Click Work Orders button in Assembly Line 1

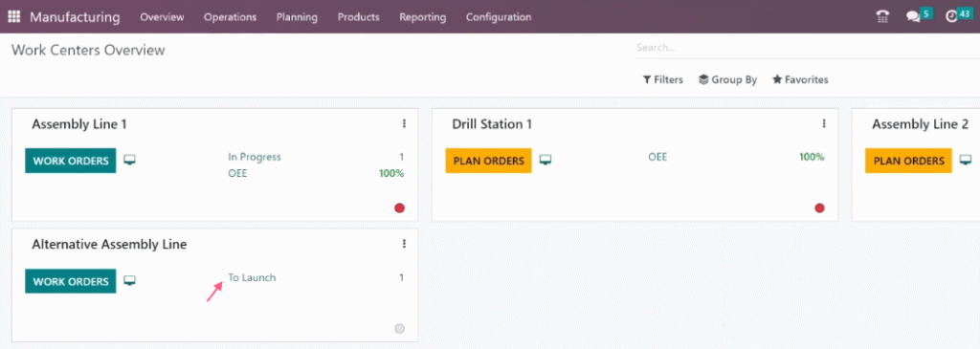pos(71,161)
